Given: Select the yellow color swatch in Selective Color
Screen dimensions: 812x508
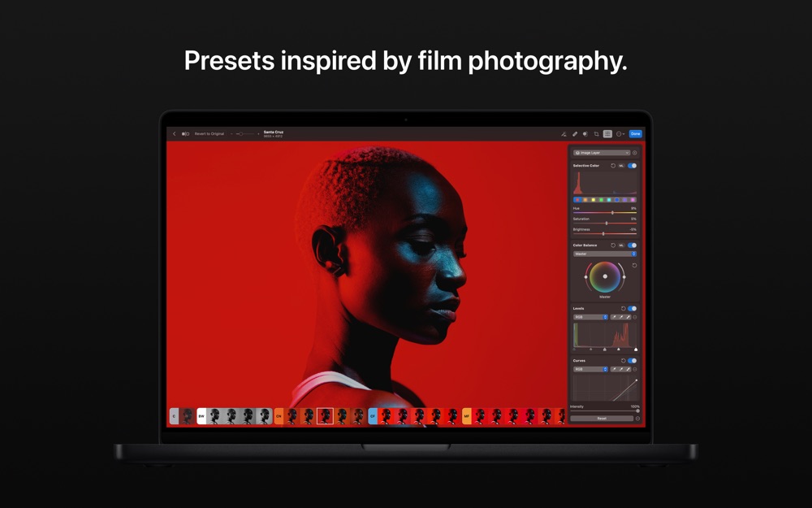Looking at the screenshot, I should 594,200.
